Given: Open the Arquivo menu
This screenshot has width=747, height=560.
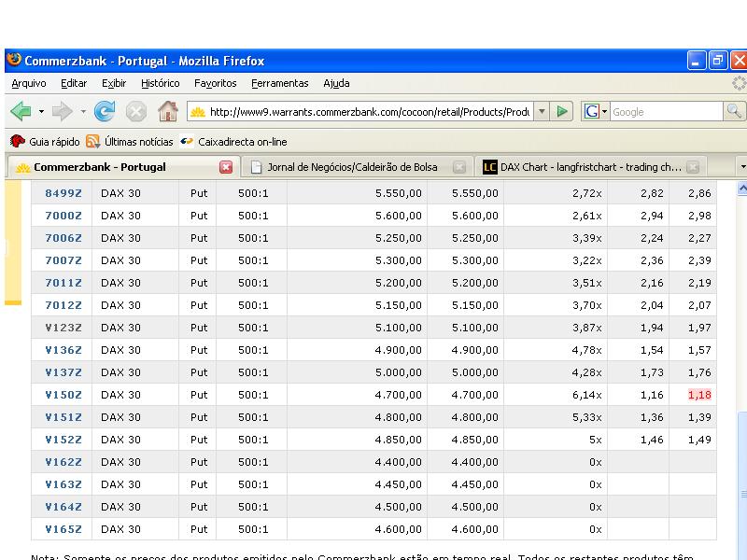Looking at the screenshot, I should coord(29,83).
